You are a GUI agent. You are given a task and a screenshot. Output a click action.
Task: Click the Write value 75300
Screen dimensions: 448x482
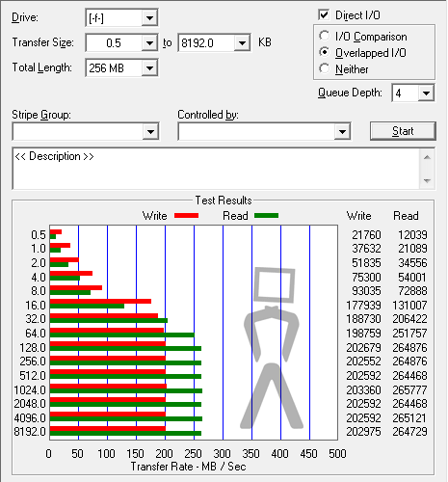(x=366, y=277)
